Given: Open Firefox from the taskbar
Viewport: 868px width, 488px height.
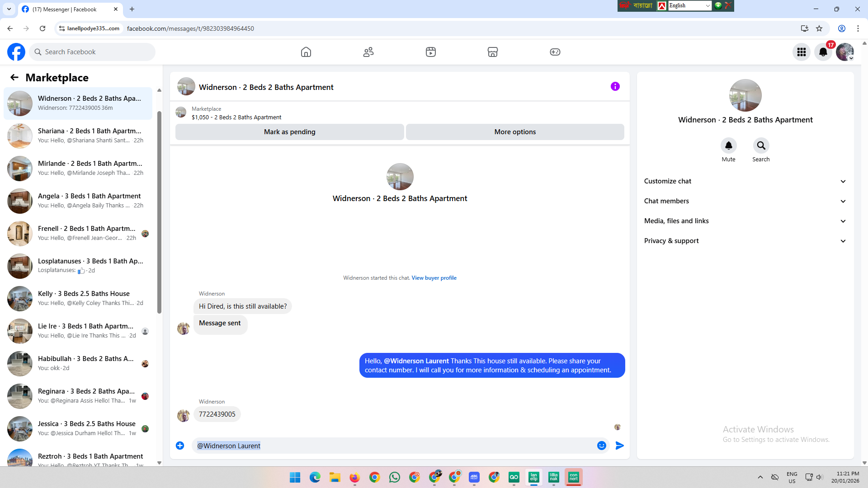Looking at the screenshot, I should (355, 477).
